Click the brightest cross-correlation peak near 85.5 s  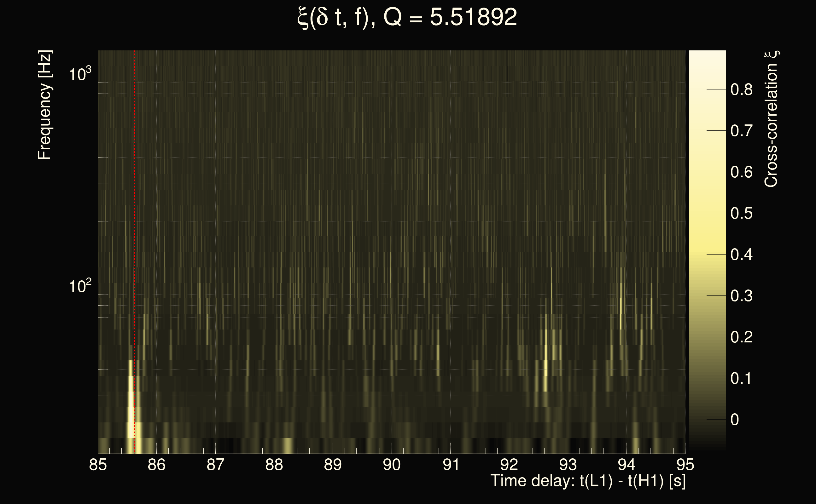coord(131,410)
